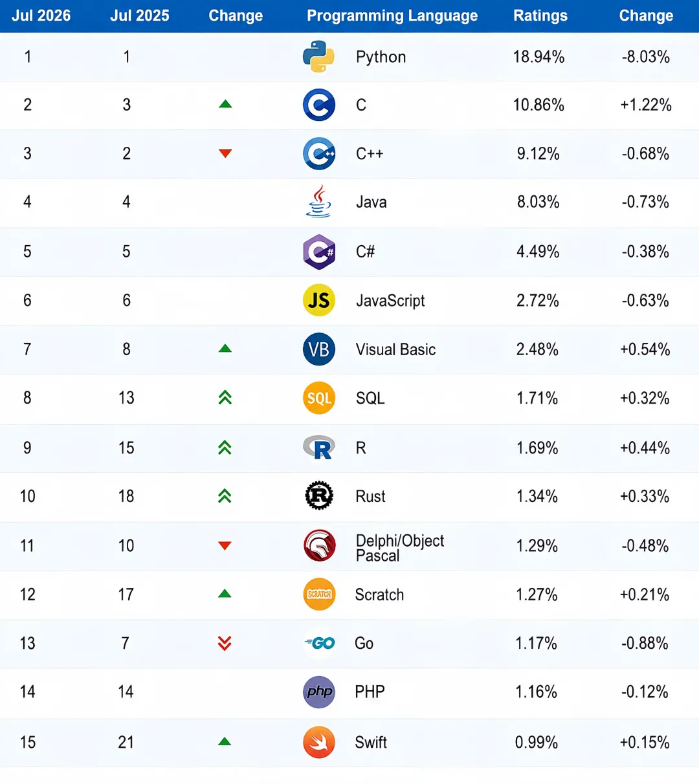Click the green up arrow in C row
The image size is (699, 784).
click(225, 104)
